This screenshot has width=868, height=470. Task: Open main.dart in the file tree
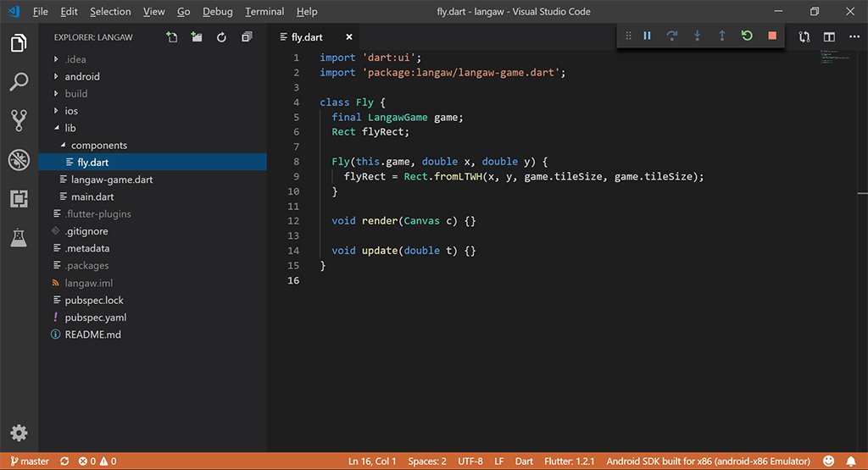click(92, 196)
